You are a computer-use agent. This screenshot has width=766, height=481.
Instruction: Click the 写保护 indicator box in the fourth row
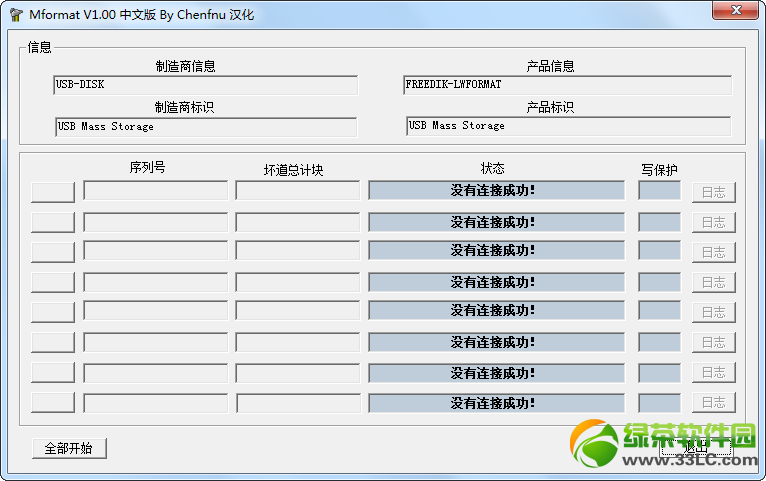click(660, 282)
